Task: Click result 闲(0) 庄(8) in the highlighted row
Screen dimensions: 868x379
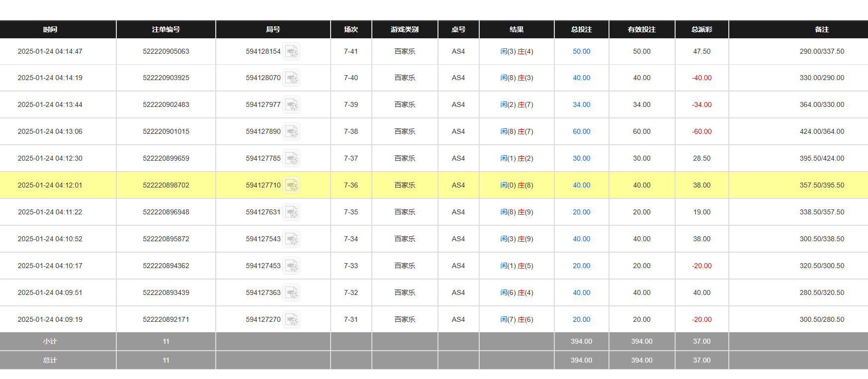Action: point(517,186)
